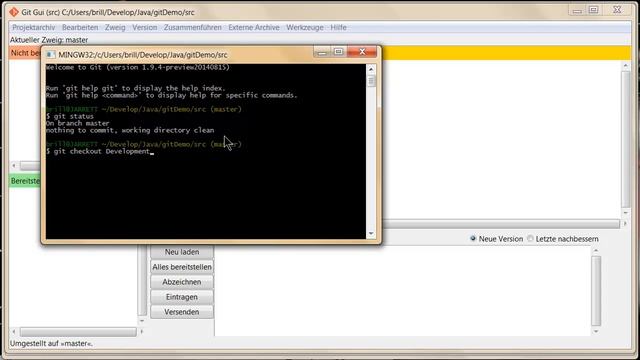Click the 'Umgestellt auf »master«.' status text
The height and width of the screenshot is (360, 640).
(51, 344)
